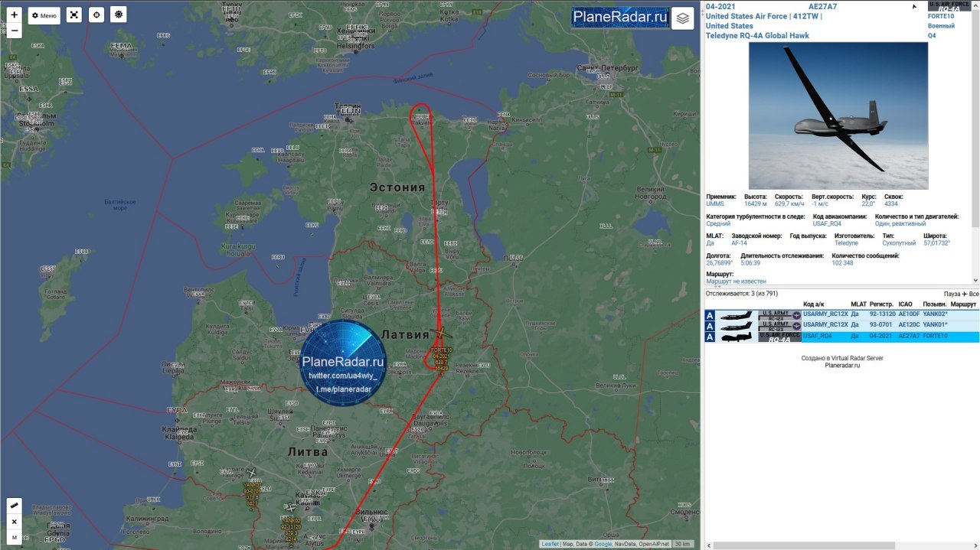This screenshot has width=980, height=550.
Task: Open the map brightness settings icon
Action: (x=118, y=15)
